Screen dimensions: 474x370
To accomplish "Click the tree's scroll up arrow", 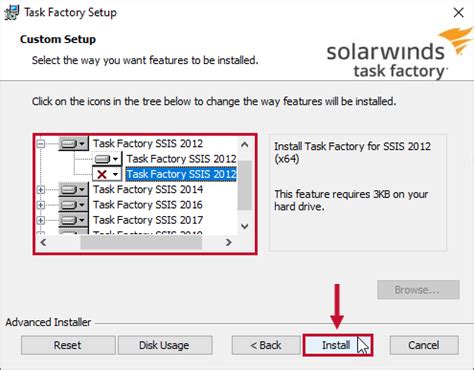I will click(x=245, y=144).
